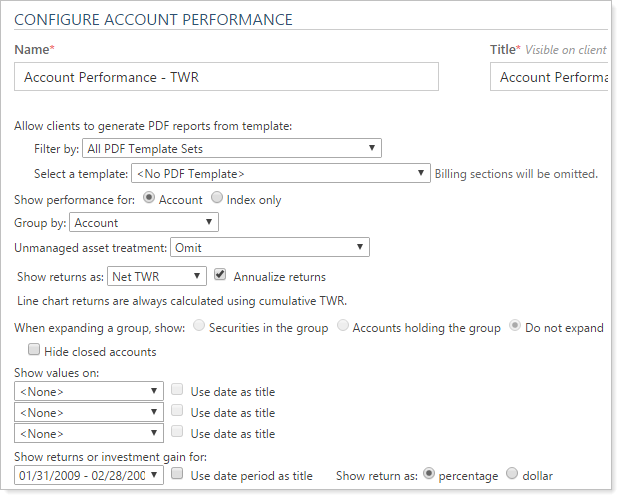Select dollar for Show return as
The height and width of the screenshot is (499, 621).
512,474
